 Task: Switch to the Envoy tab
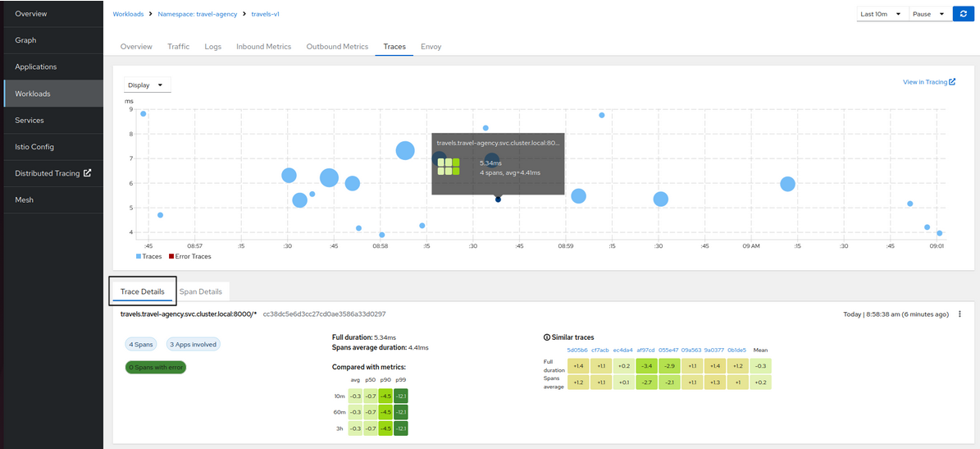coord(431,47)
